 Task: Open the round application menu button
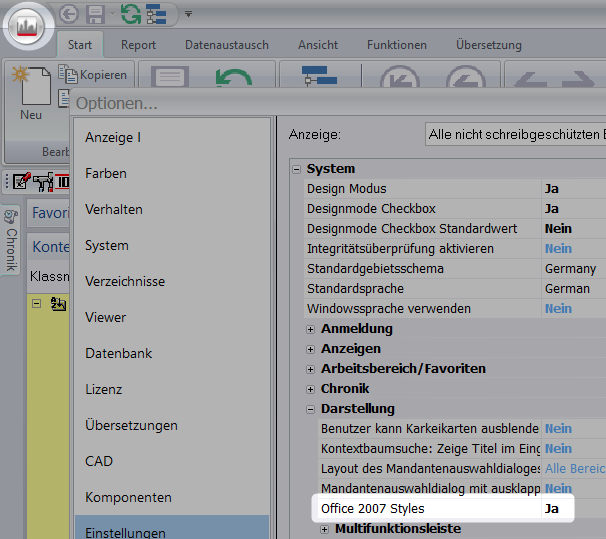pos(28,26)
